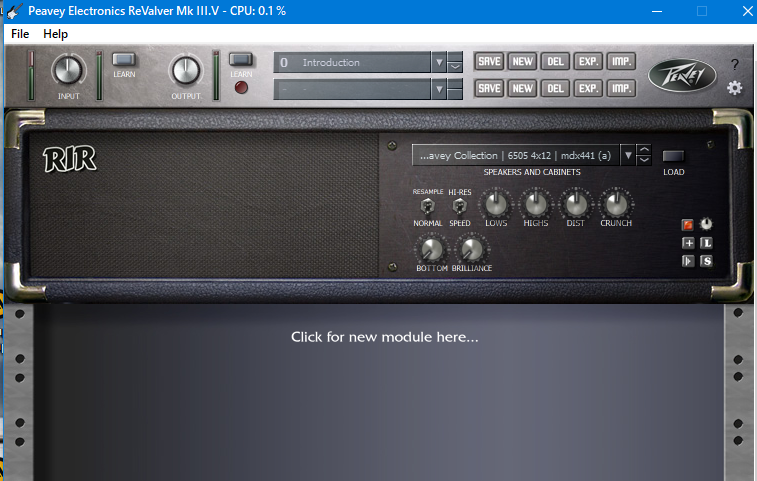The image size is (757, 481).
Task: Click the L load module button
Action: 706,243
